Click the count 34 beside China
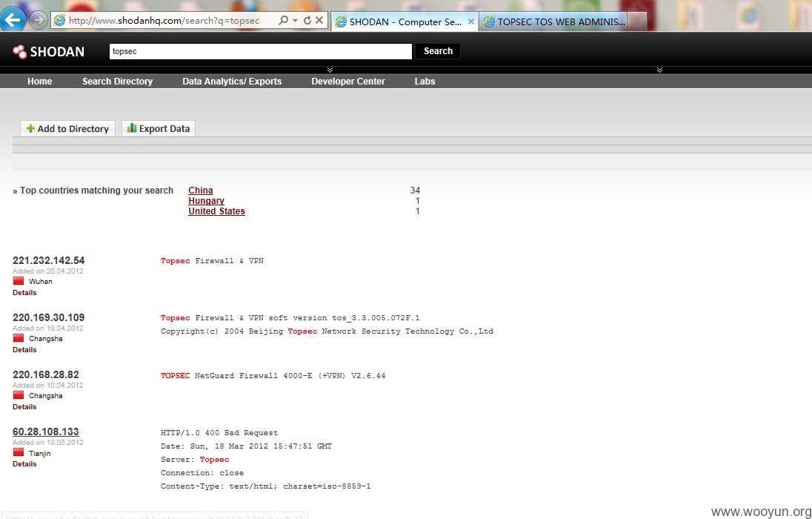812x519 pixels. pyautogui.click(x=415, y=191)
